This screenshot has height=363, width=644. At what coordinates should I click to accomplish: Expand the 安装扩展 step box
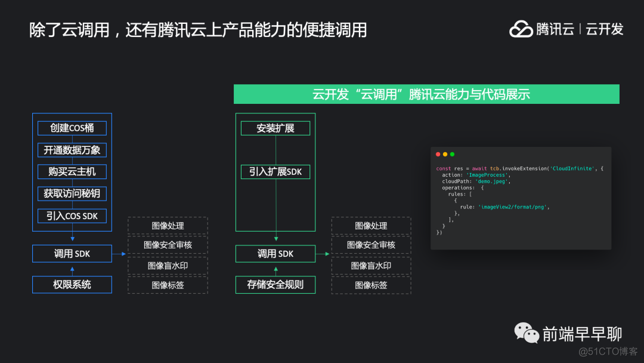click(275, 128)
